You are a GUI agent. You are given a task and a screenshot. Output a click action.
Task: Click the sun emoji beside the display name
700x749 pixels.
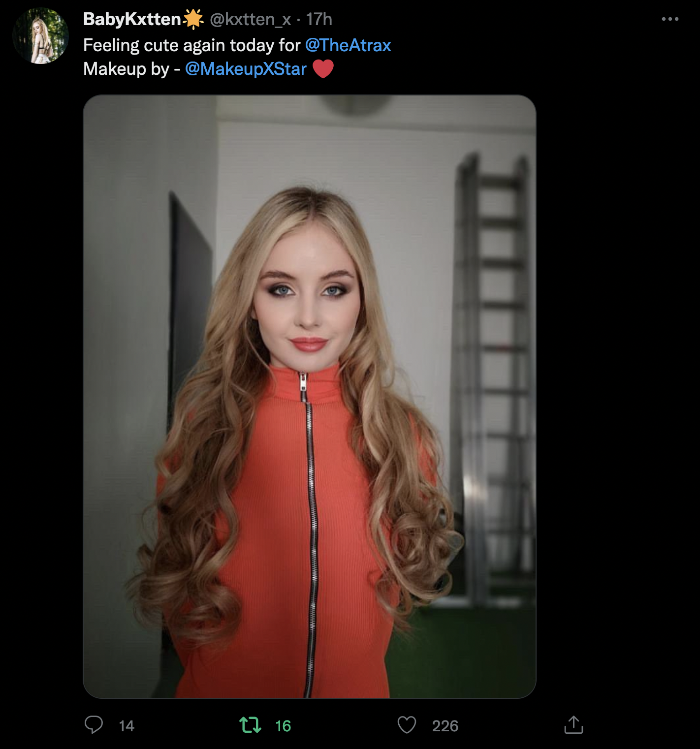click(x=193, y=19)
